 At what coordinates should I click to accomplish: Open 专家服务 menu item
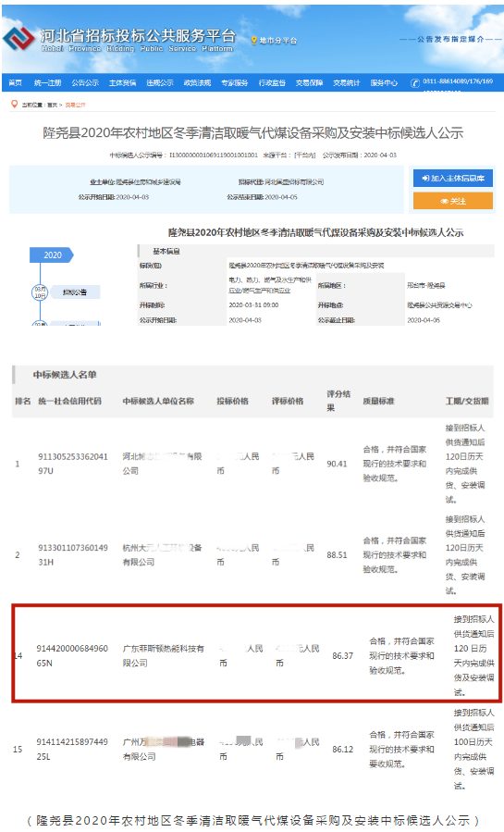[x=235, y=82]
